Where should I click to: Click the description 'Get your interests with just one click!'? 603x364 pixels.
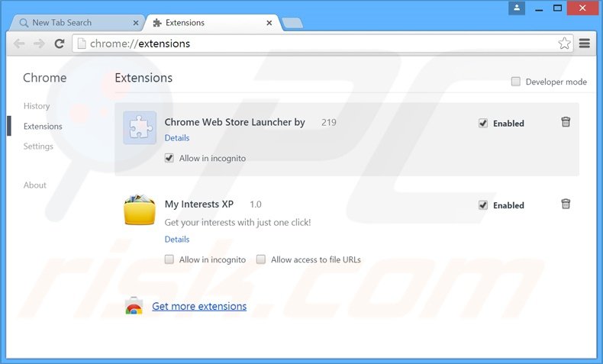tap(237, 222)
